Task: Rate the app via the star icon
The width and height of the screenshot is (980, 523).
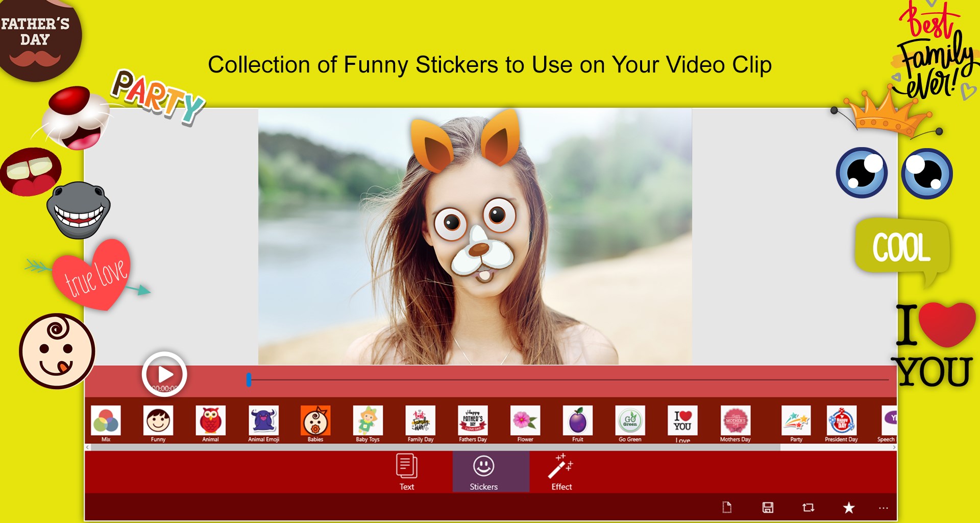Action: click(848, 508)
